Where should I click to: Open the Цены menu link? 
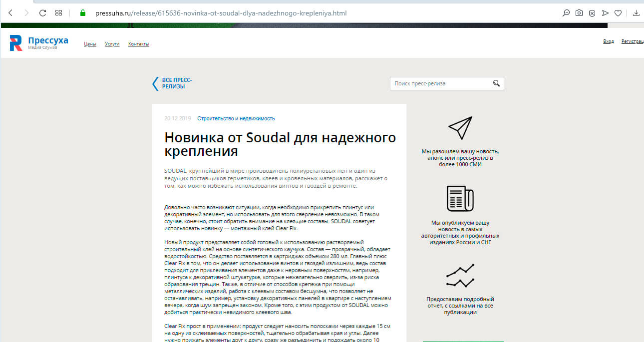pyautogui.click(x=90, y=44)
